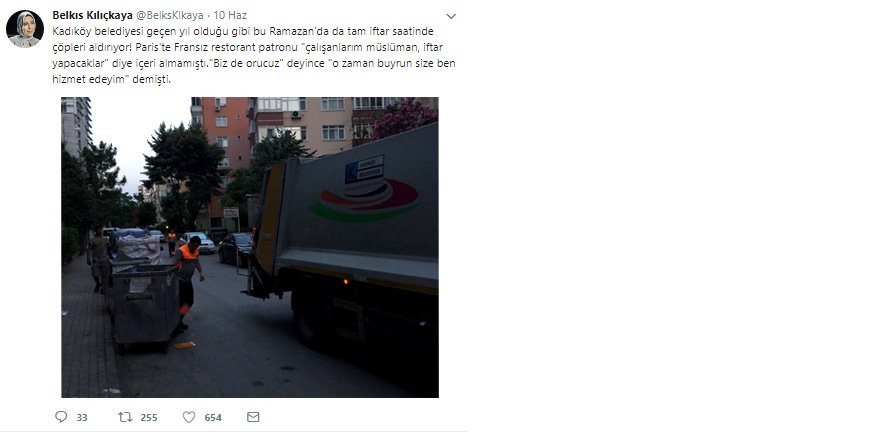
Task: Open the tweet permalink dated 10 Haz
Action: coord(230,15)
